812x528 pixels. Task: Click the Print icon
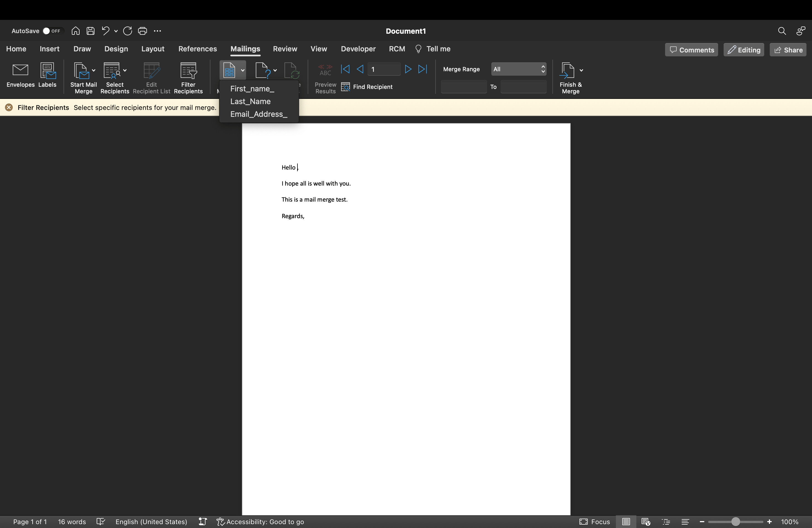coord(142,31)
